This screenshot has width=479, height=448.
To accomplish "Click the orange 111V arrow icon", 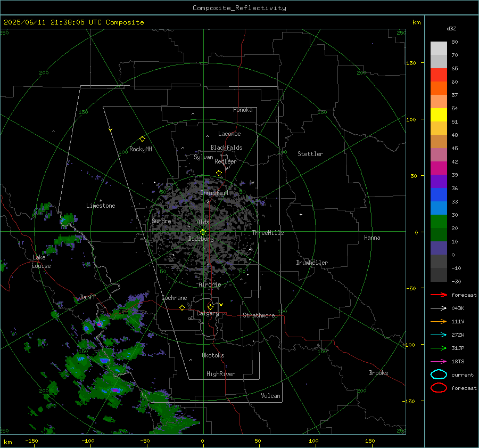I will tap(439, 321).
